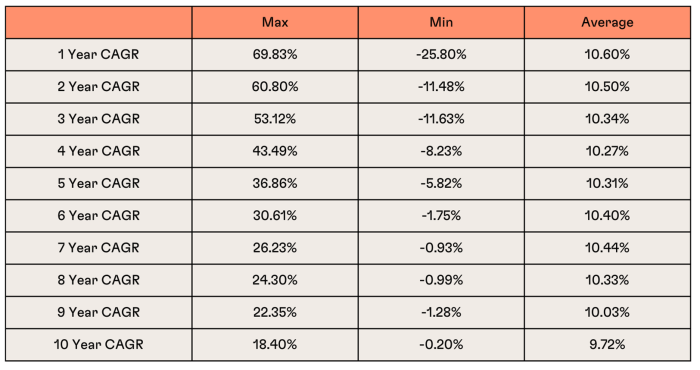Select the 7 Year CAGR row label
The image size is (700, 370).
[99, 248]
